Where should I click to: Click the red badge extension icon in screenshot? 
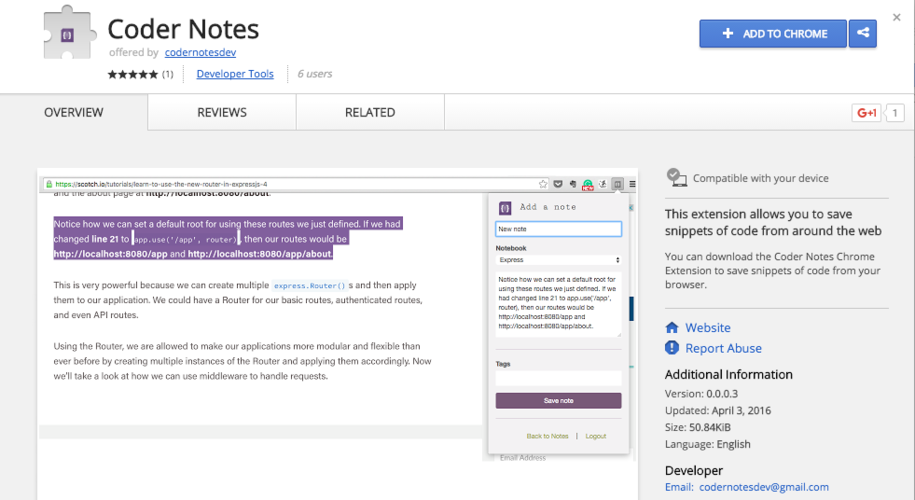[588, 184]
